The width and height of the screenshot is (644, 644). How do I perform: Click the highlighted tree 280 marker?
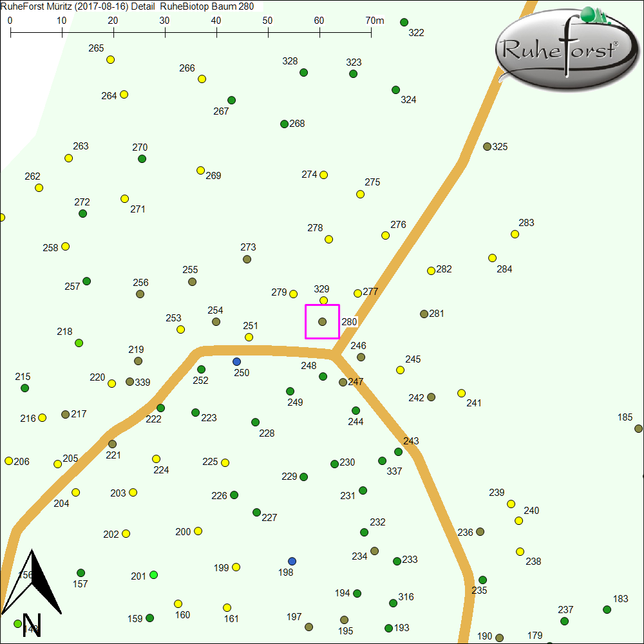(x=323, y=321)
